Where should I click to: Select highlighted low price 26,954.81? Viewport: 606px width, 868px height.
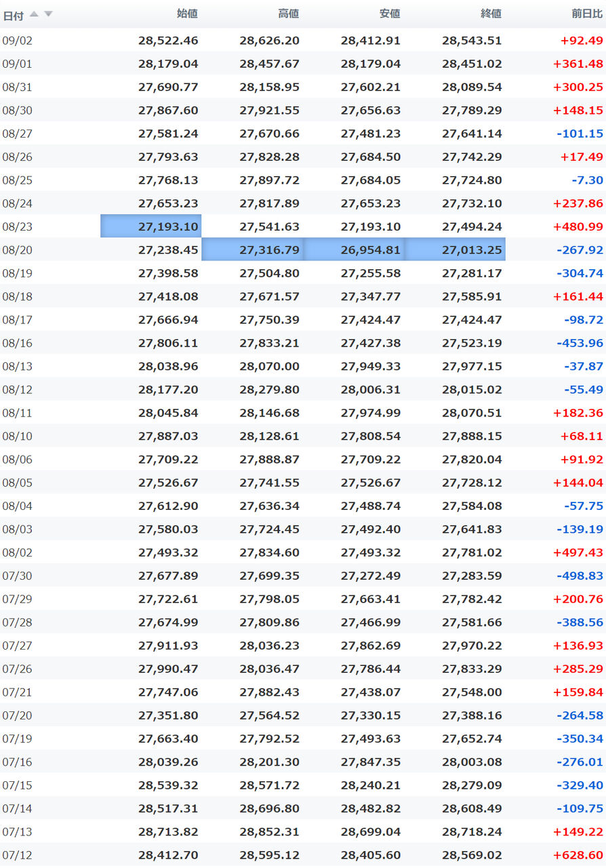(353, 250)
